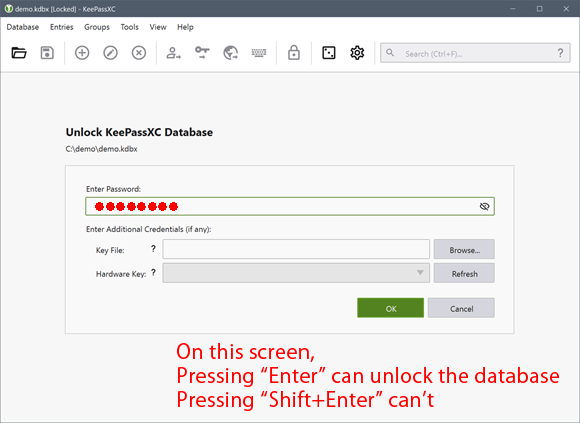Focus the Search (Ctrl+F) box
580x423 pixels.
coord(475,53)
